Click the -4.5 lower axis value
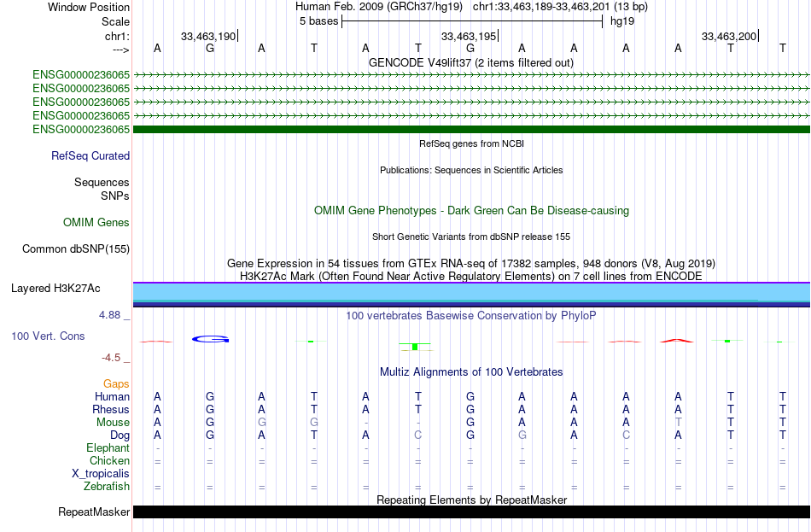This screenshot has width=811, height=532. click(111, 358)
